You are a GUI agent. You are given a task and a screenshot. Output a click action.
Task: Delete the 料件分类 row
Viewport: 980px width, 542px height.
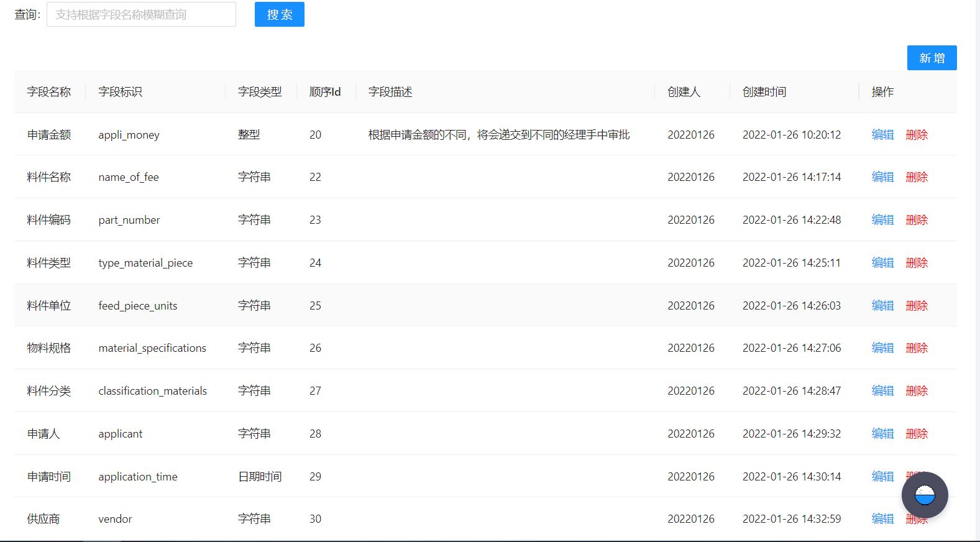(917, 390)
